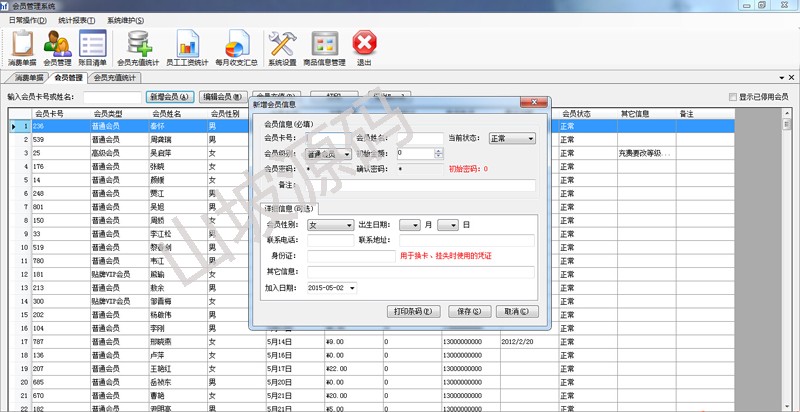This screenshot has width=800, height=412.
Task: Open the 系统维护(S) menu
Action: click(x=125, y=20)
